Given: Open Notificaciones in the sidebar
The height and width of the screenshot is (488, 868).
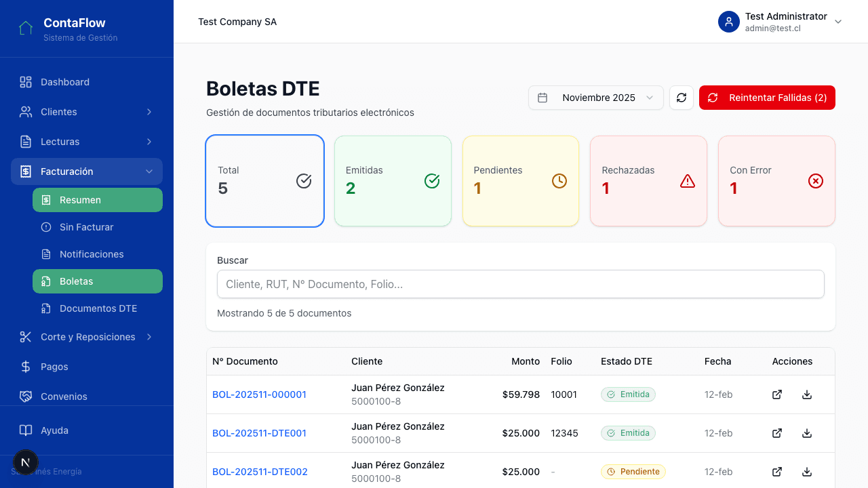Looking at the screenshot, I should pos(98,254).
